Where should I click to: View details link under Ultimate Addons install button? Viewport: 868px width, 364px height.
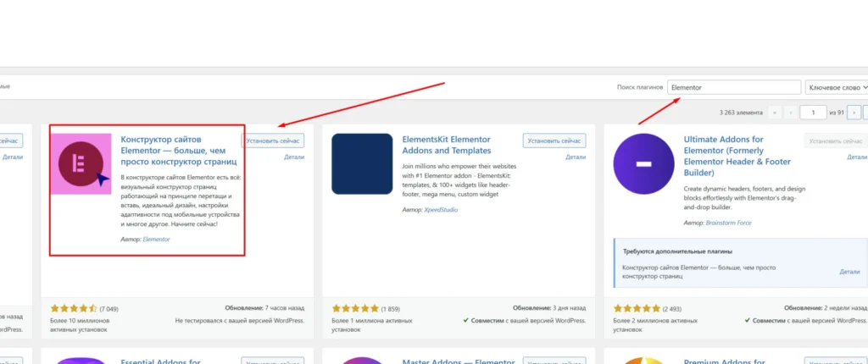pos(857,157)
